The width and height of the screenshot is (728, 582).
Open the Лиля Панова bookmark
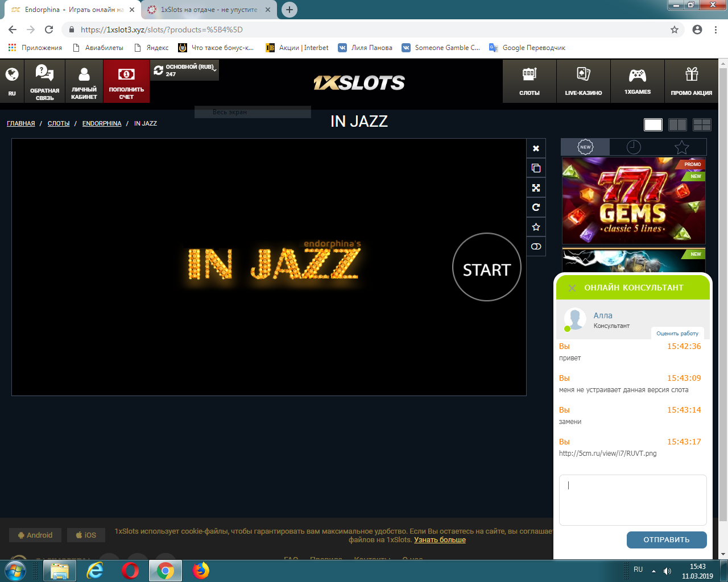point(365,48)
